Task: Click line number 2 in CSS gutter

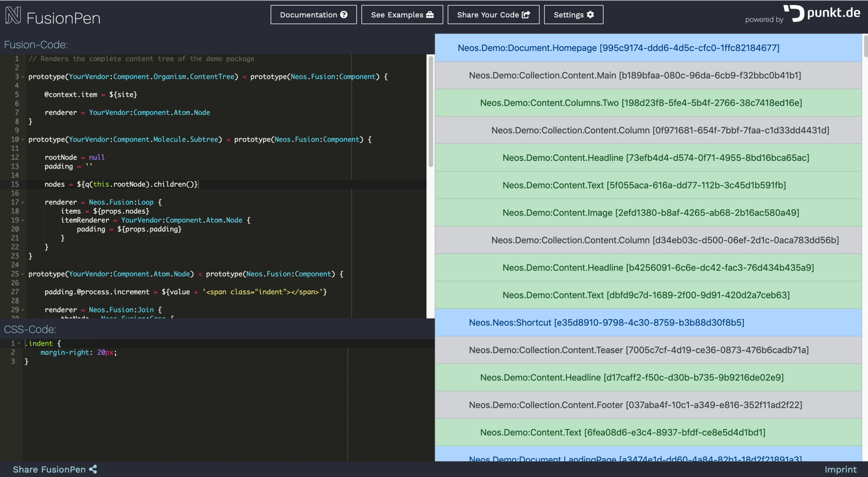Action: point(13,352)
